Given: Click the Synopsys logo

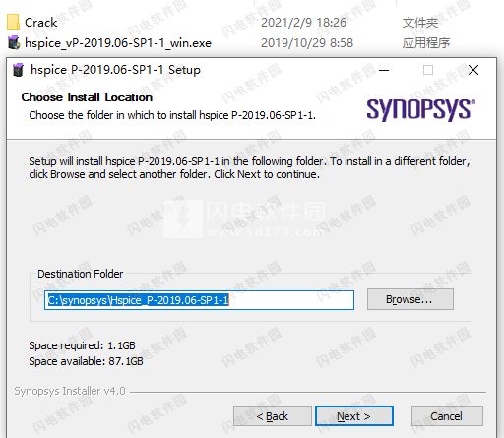Looking at the screenshot, I should tap(420, 110).
